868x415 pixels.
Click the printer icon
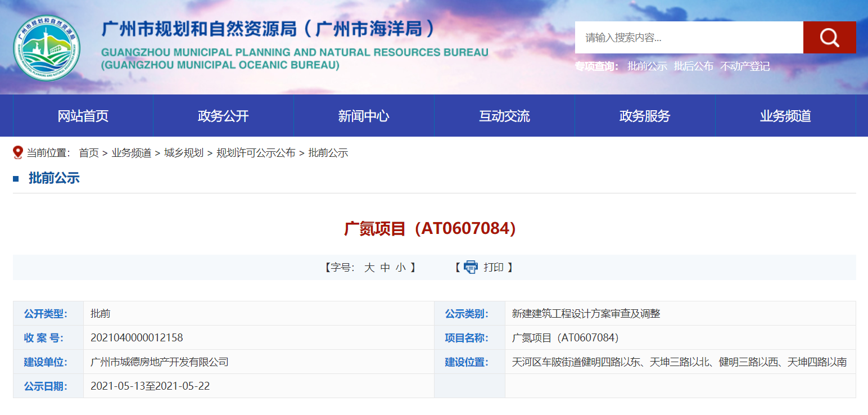click(x=471, y=267)
